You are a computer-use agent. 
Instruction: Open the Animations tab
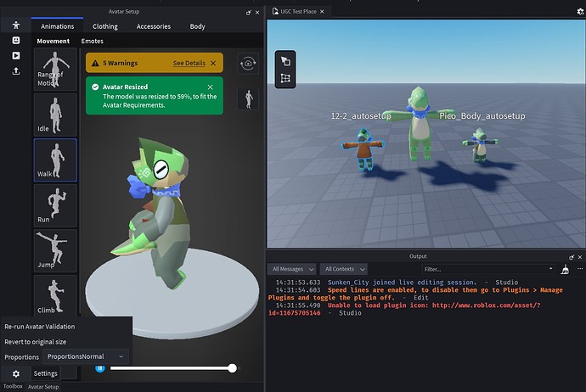57,26
